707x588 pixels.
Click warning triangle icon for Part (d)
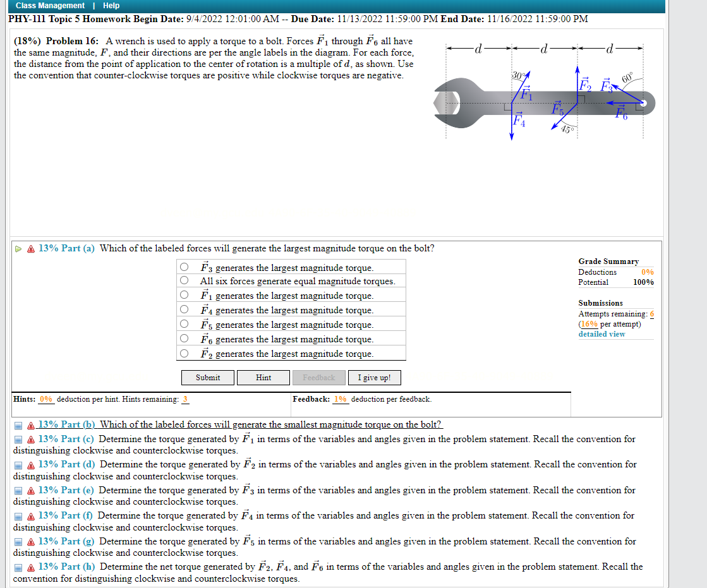pos(31,465)
